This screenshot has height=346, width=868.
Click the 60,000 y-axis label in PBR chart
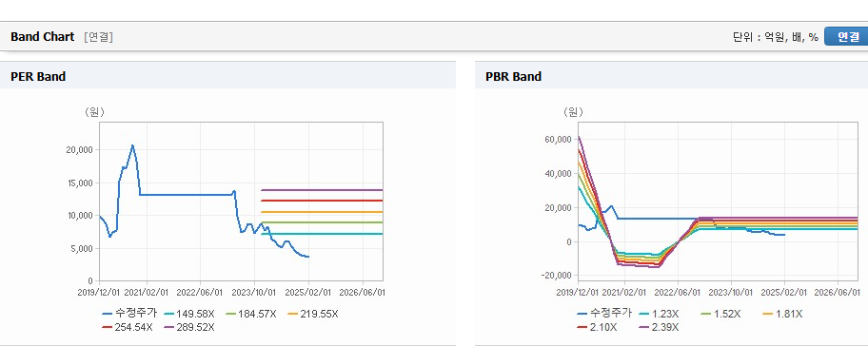point(559,140)
